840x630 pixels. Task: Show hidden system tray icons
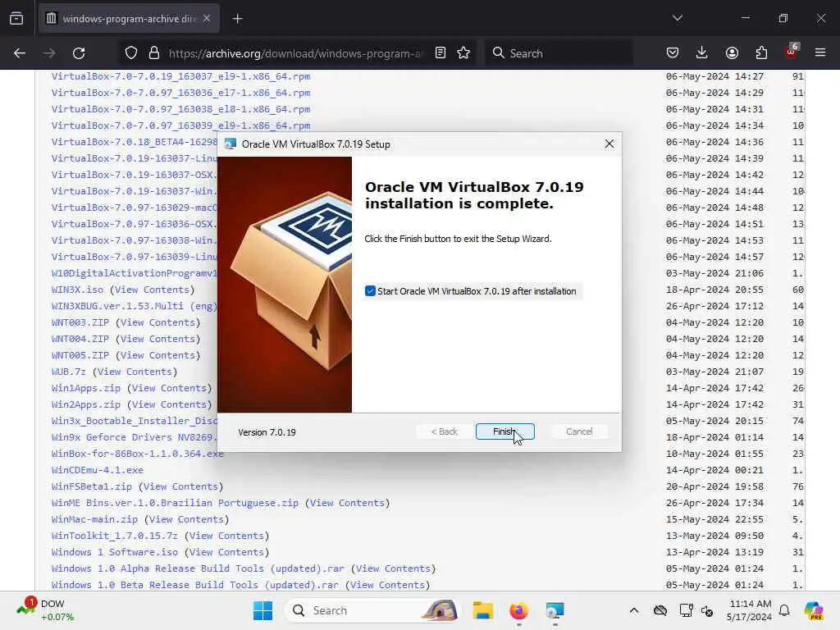point(634,610)
